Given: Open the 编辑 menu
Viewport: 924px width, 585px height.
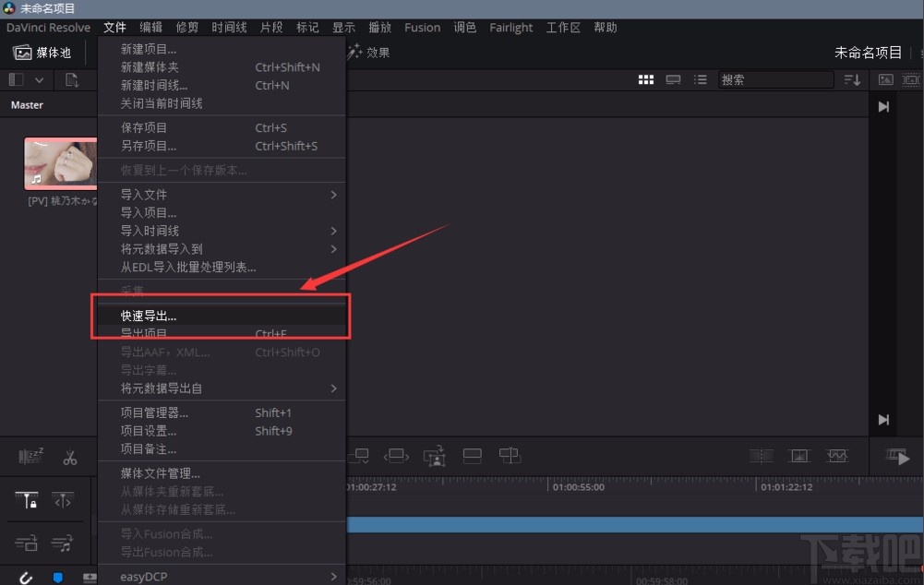Looking at the screenshot, I should 150,27.
